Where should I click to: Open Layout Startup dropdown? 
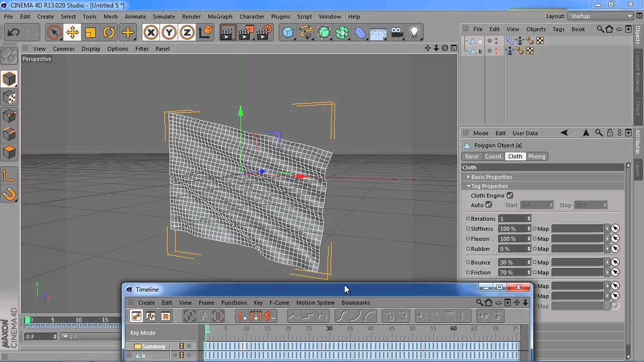tap(601, 16)
